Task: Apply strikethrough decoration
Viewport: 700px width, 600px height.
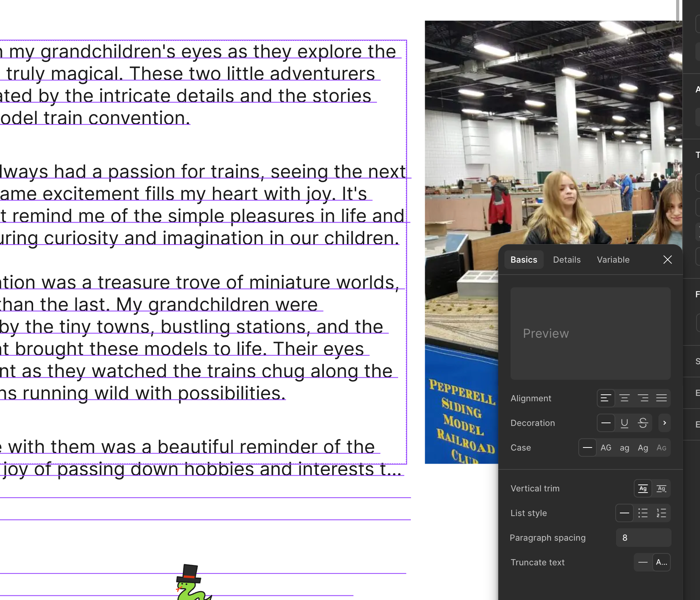Action: [x=643, y=423]
